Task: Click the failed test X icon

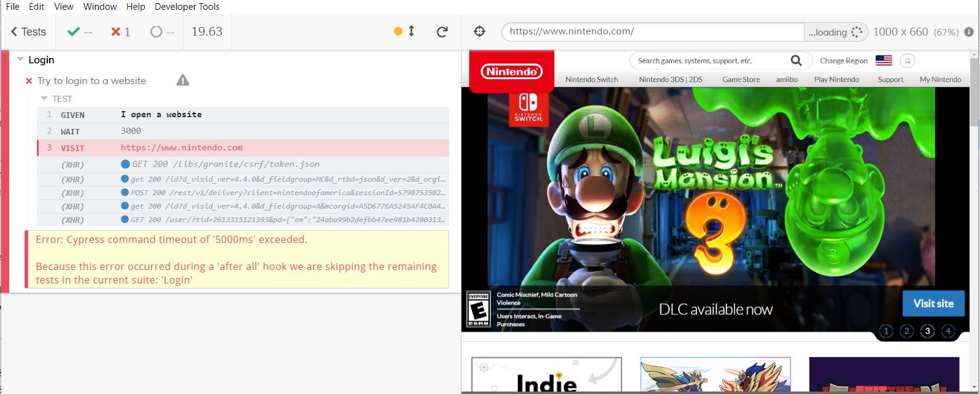Action: pos(29,81)
